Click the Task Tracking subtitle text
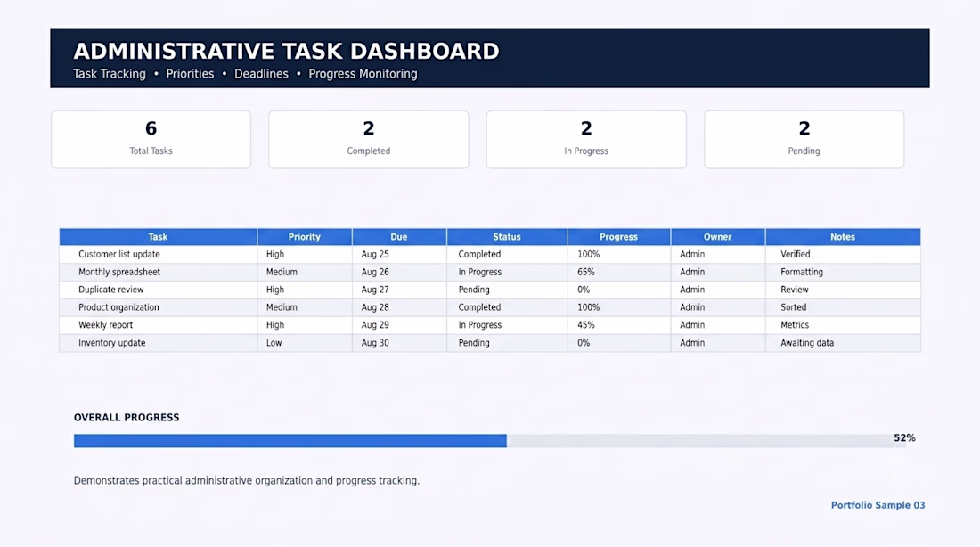 (110, 74)
